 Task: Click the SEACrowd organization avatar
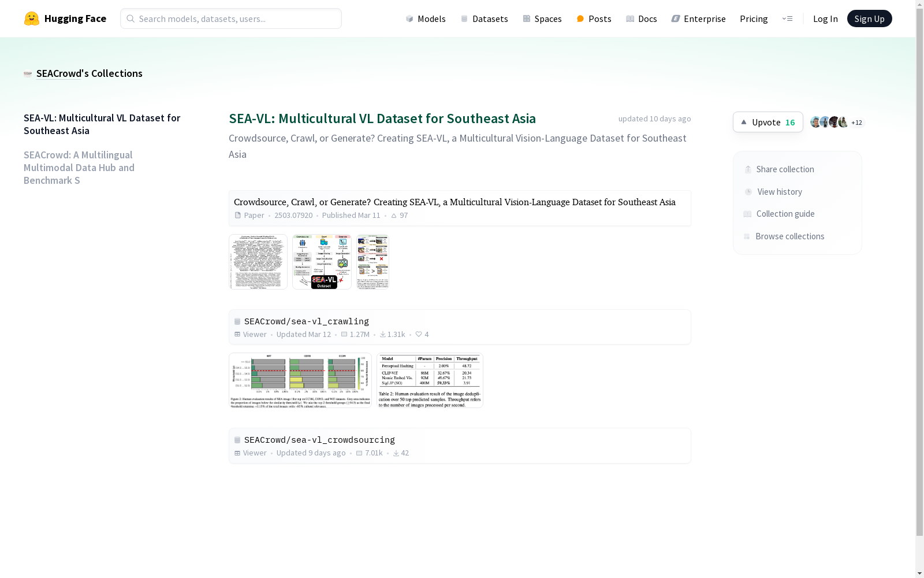28,73
